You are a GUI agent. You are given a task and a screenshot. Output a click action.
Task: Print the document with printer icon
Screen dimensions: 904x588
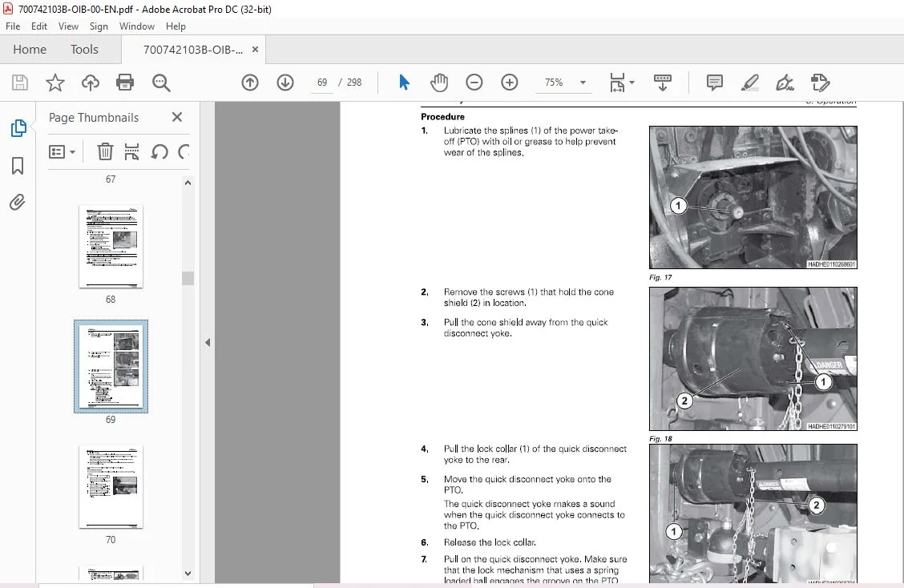[x=125, y=83]
